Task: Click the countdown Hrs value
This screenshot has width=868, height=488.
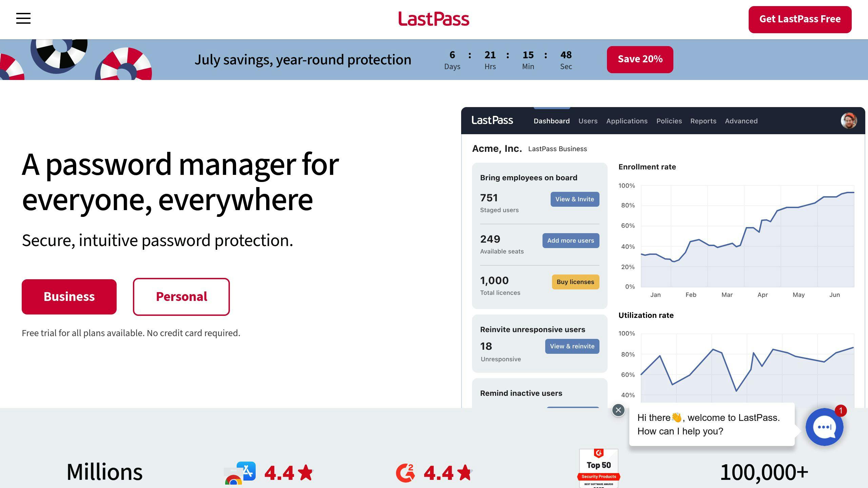Action: [490, 55]
